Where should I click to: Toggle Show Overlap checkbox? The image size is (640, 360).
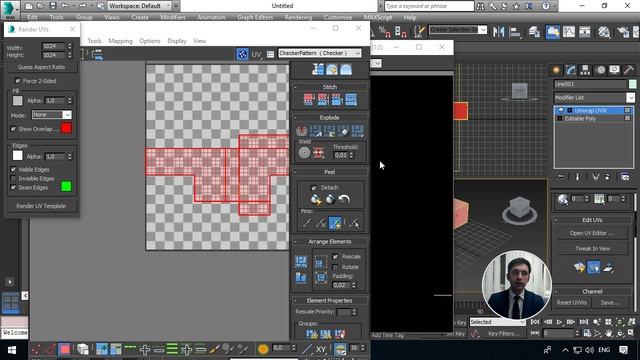[13, 129]
